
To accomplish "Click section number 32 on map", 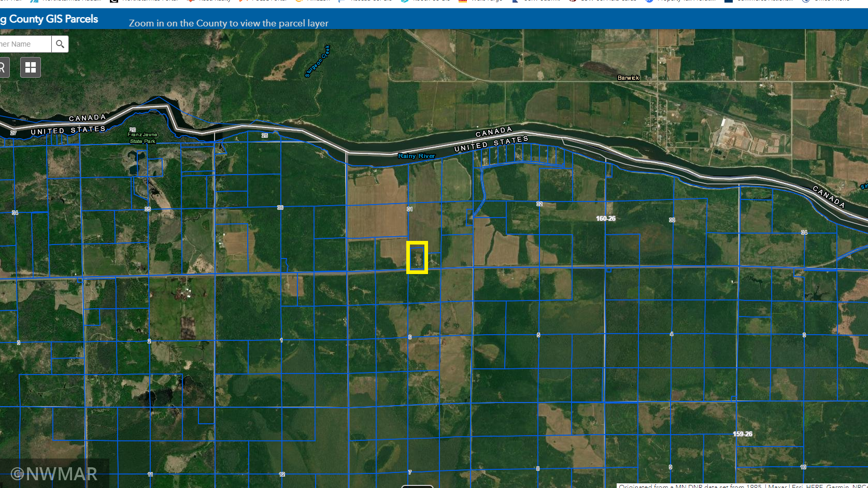I will tap(539, 204).
